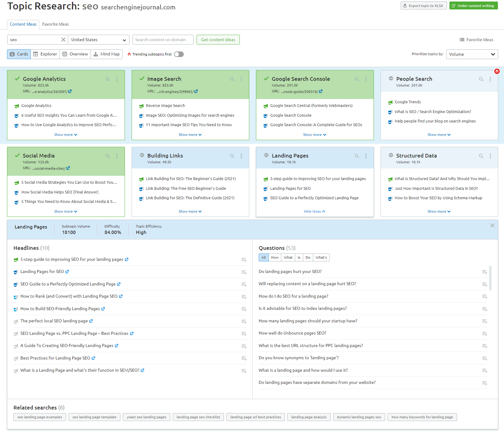Click the trending flame badge on People Search

[497, 71]
